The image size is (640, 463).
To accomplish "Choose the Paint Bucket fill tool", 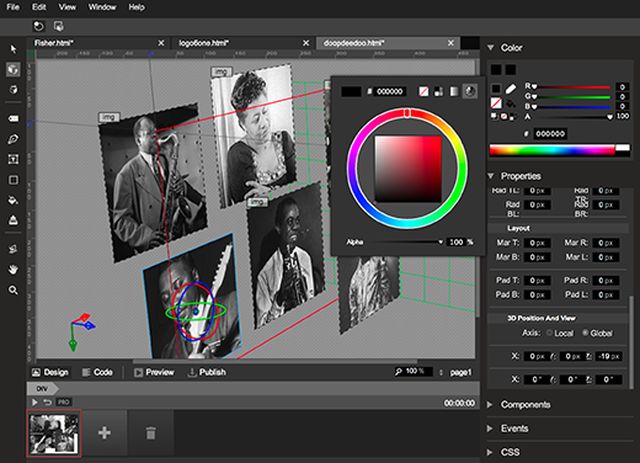I will pos(13,200).
